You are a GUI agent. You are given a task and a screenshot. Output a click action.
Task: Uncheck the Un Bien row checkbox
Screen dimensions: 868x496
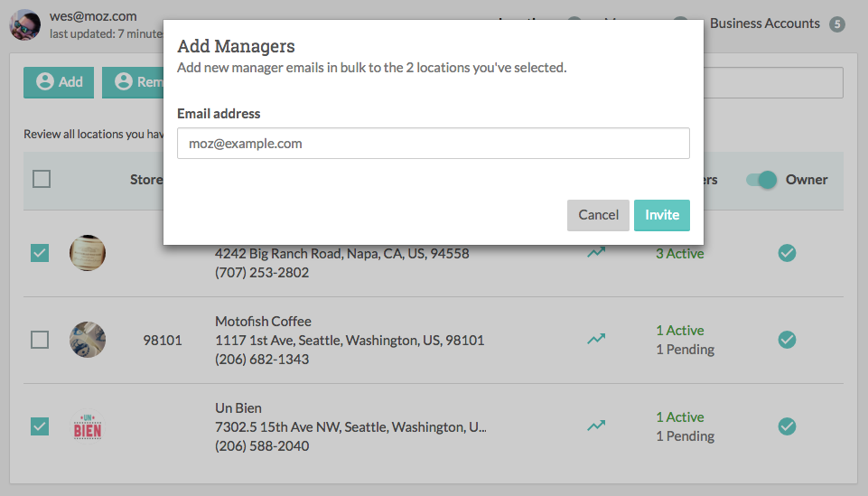(x=40, y=426)
